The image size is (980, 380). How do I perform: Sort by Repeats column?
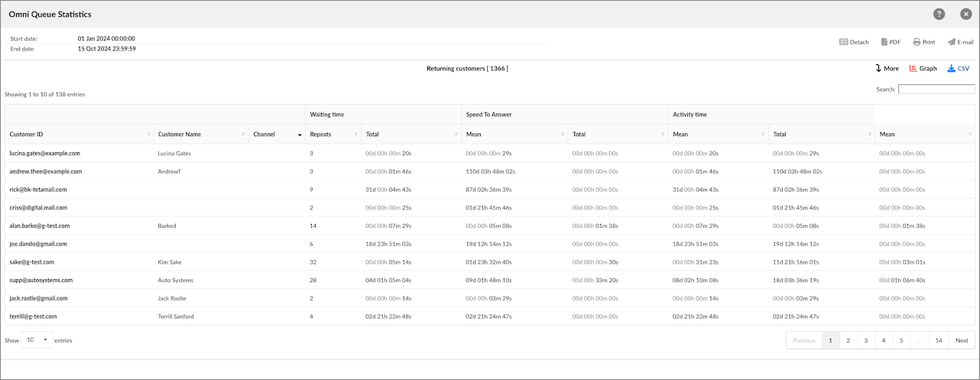[x=333, y=134]
